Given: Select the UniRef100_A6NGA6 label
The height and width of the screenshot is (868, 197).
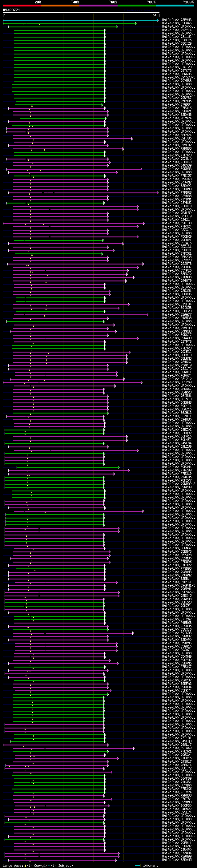Looking at the screenshot, I should coord(177,74).
